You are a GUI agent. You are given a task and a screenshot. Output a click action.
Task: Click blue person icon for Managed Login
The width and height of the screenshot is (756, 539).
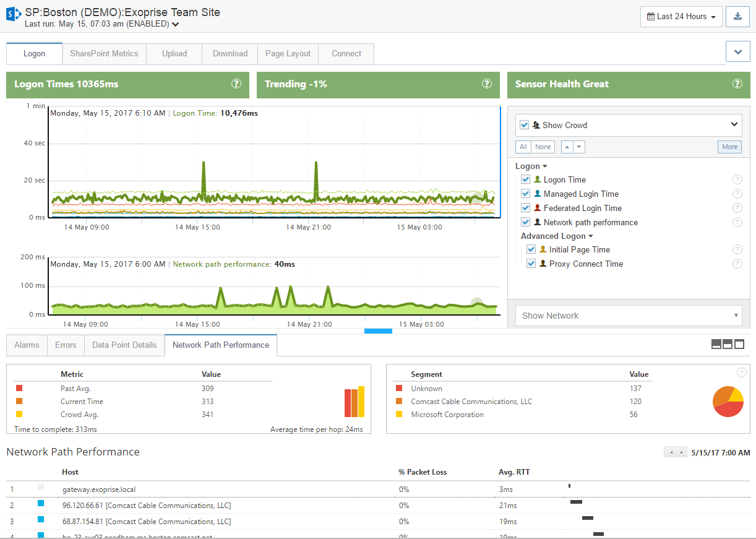tap(538, 194)
